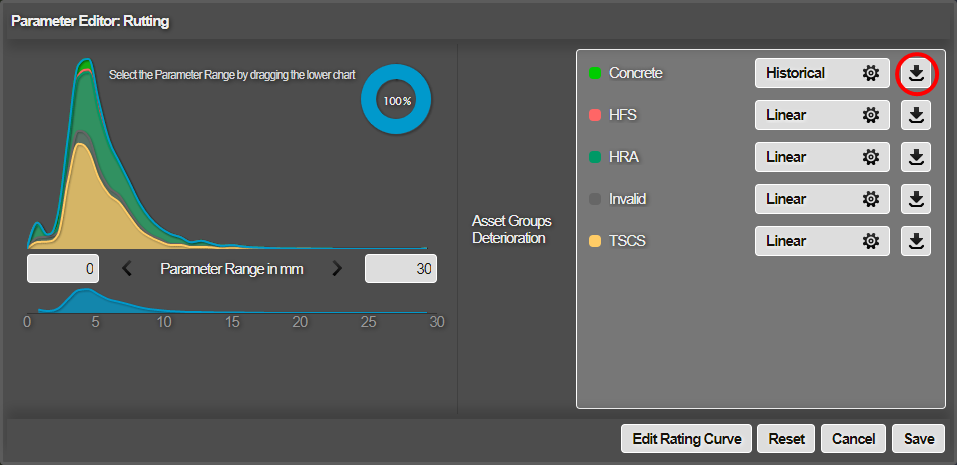Screen dimensions: 957x465
Task: Click the minimum range input field
Action: pyautogui.click(x=63, y=268)
